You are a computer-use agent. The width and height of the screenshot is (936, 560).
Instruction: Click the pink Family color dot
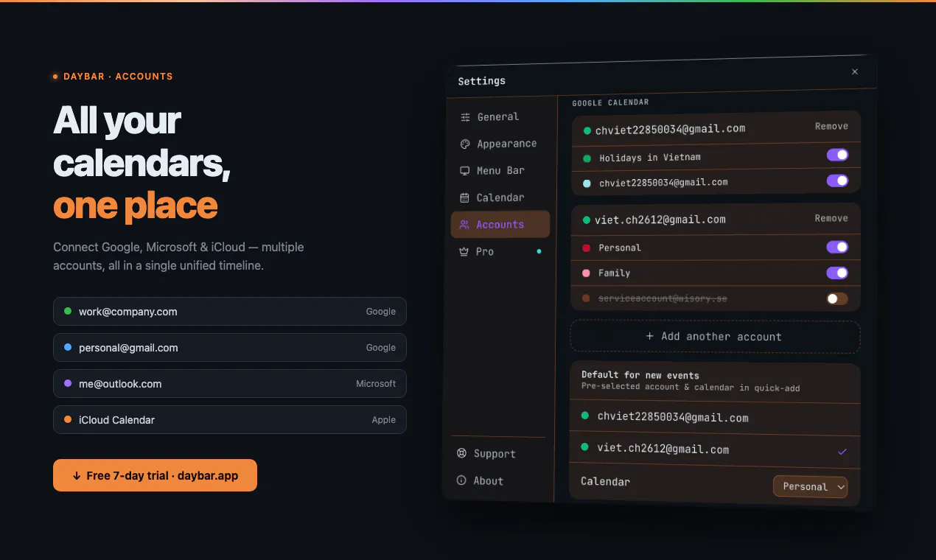(587, 273)
